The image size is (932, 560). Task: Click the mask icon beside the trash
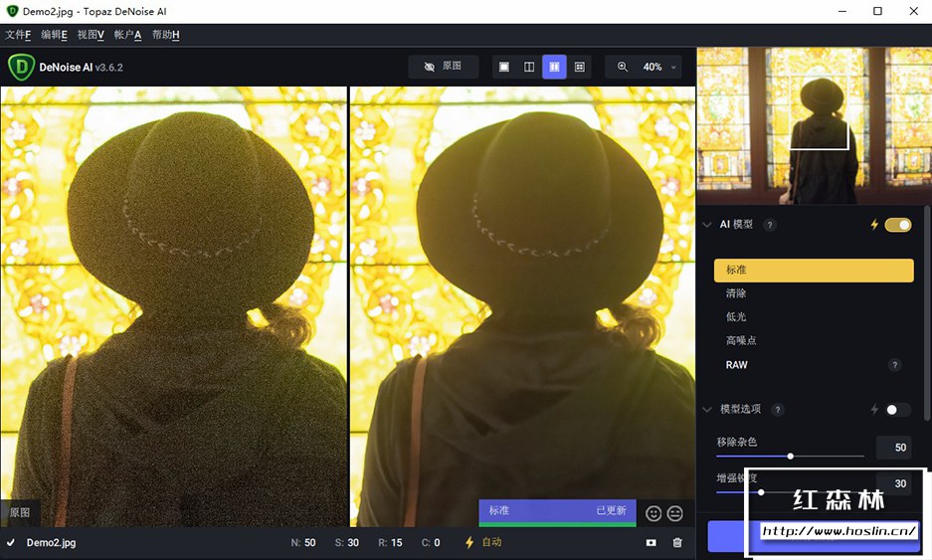[x=651, y=543]
